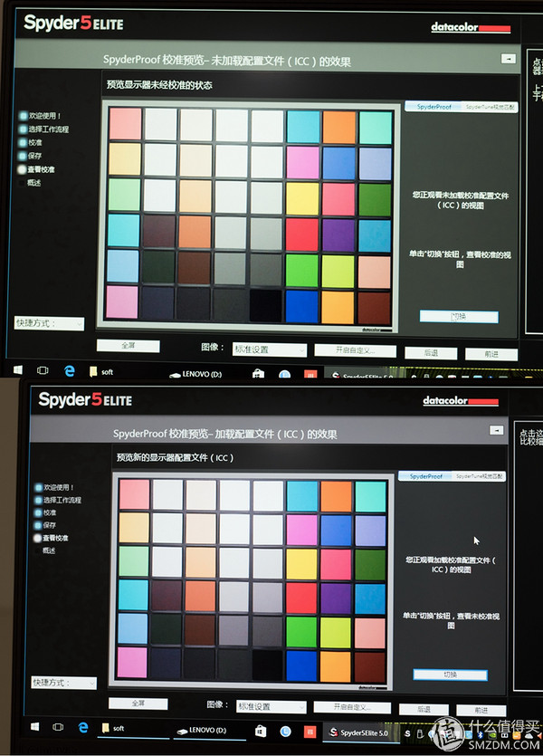543x756 pixels.
Task: Click 开启自定义 button in the upper window
Action: (x=355, y=350)
